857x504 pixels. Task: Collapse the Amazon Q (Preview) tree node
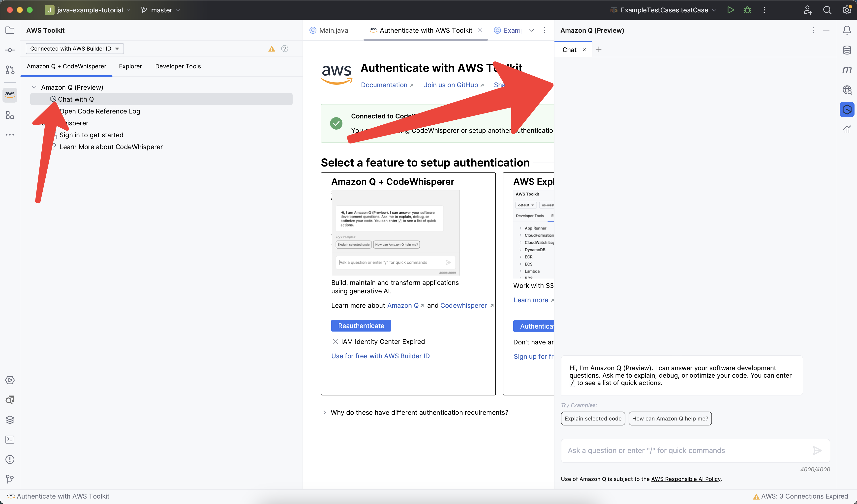tap(34, 87)
